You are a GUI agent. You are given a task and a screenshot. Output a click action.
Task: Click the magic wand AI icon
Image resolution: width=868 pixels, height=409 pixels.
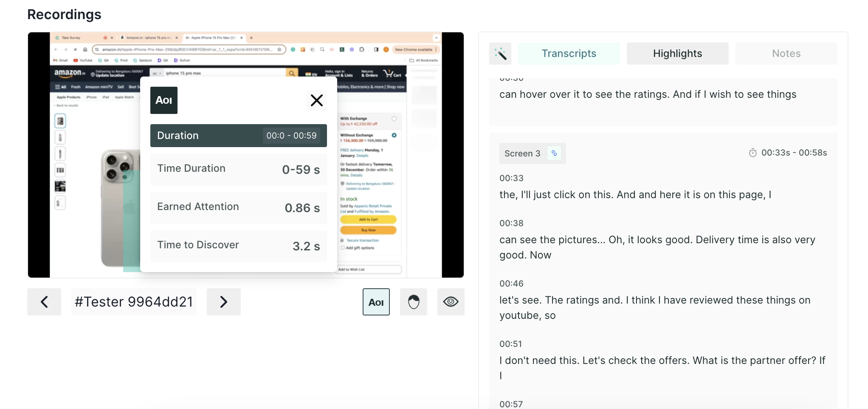(x=500, y=54)
